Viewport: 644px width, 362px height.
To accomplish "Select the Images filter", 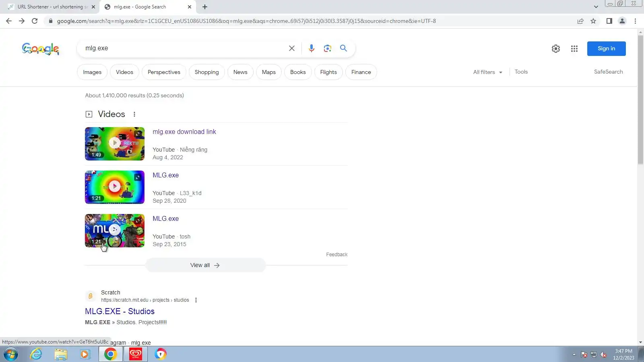I will [92, 72].
